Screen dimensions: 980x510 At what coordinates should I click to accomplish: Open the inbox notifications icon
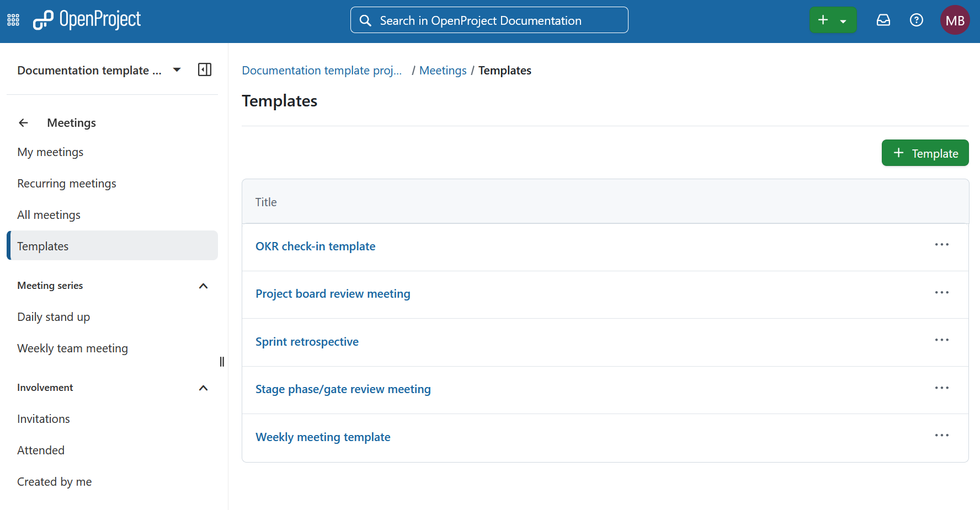pos(883,19)
